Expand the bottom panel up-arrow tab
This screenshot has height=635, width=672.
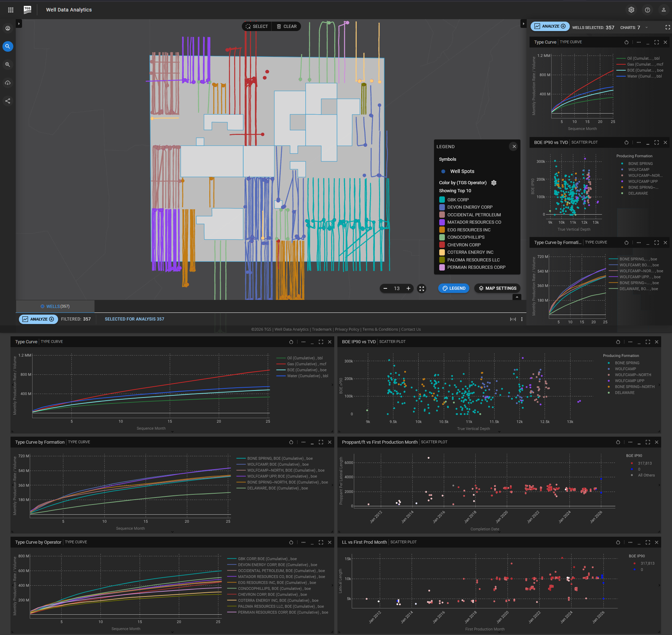517,297
